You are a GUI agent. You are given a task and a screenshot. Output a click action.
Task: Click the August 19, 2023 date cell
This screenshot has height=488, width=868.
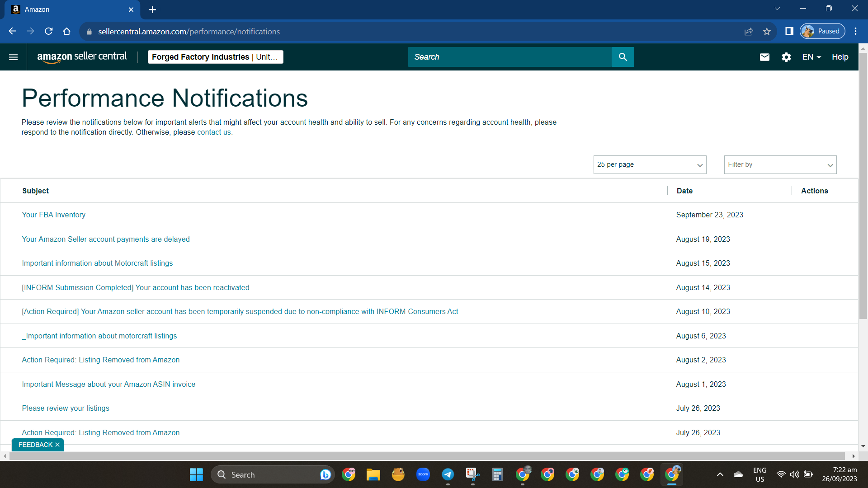pos(703,239)
